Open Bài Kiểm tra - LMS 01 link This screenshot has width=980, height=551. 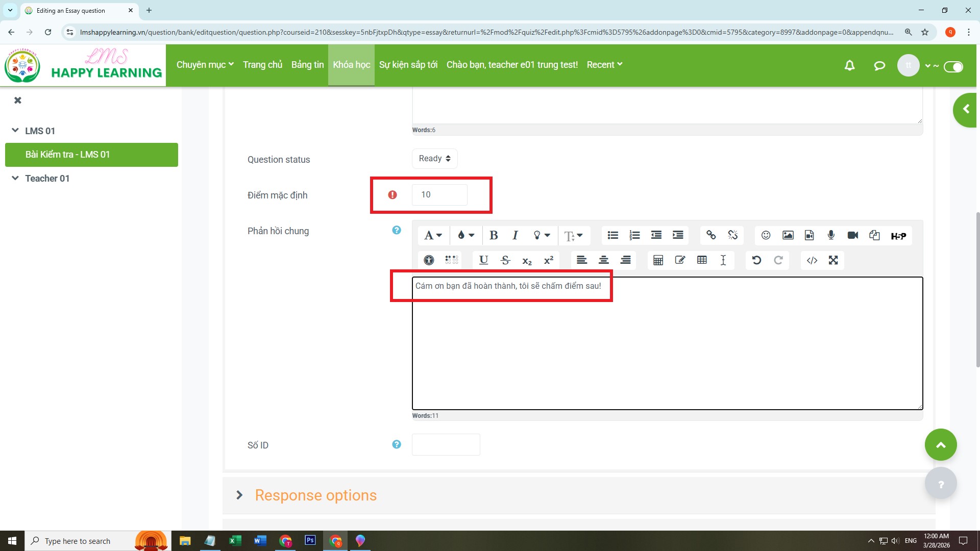[x=67, y=155]
